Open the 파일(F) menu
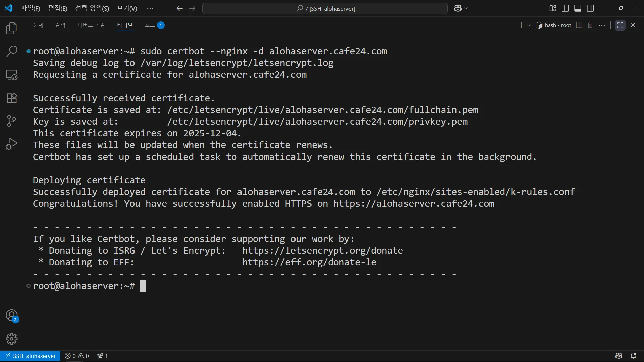Viewport: 644px width, 362px height. point(31,8)
